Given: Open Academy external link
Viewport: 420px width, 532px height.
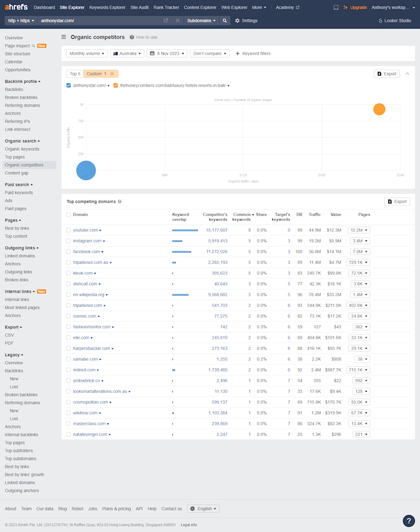Looking at the screenshot, I should tap(287, 7).
